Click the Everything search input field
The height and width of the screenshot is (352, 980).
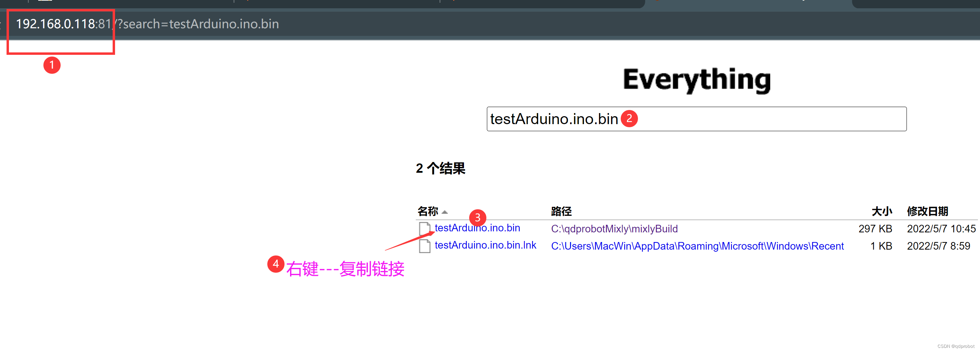(x=696, y=119)
